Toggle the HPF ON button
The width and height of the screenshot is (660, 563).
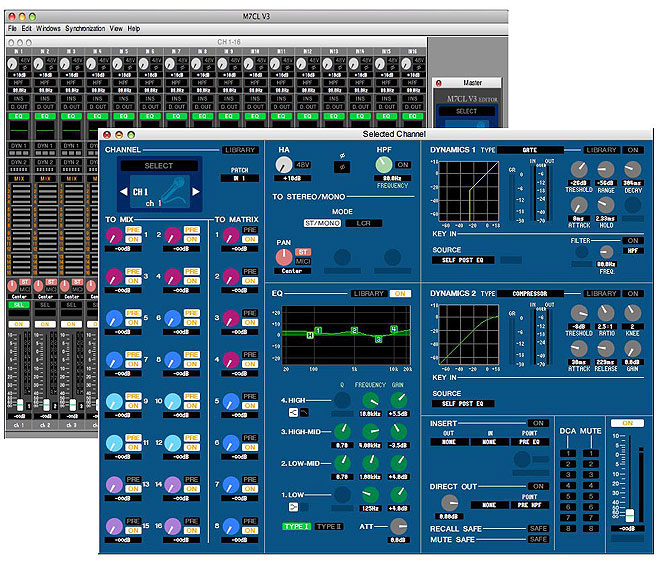coord(403,165)
